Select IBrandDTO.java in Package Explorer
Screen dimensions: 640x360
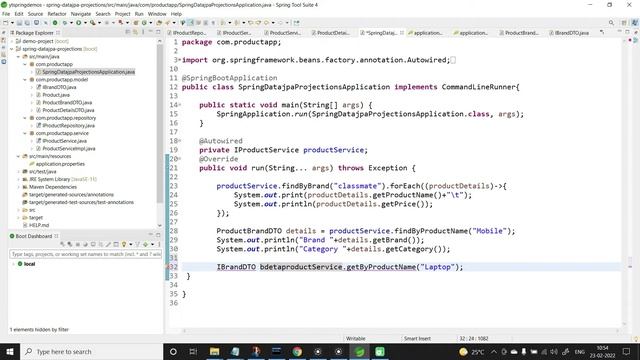coord(59,87)
